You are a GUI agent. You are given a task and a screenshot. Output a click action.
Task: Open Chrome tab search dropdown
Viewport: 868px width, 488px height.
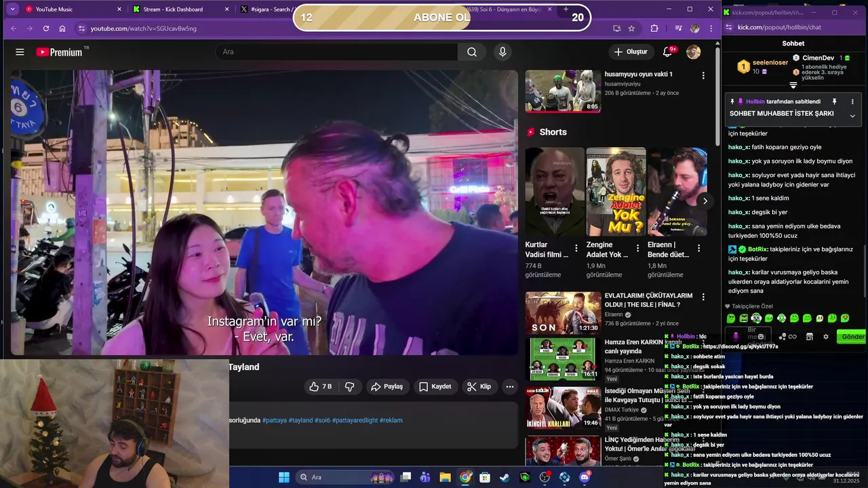click(x=12, y=9)
